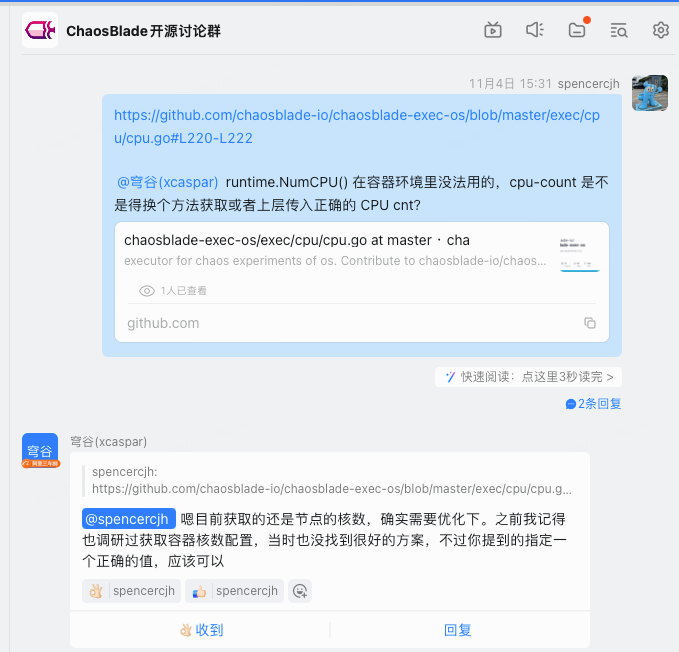This screenshot has height=652, width=679.
Task: Open group settings gear icon
Action: pos(660,30)
